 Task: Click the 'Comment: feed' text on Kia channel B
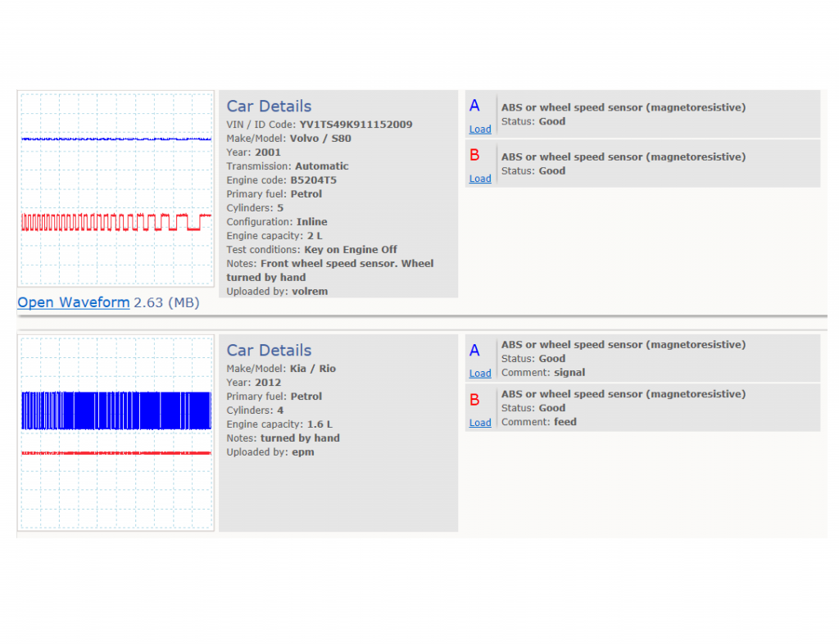[539, 422]
